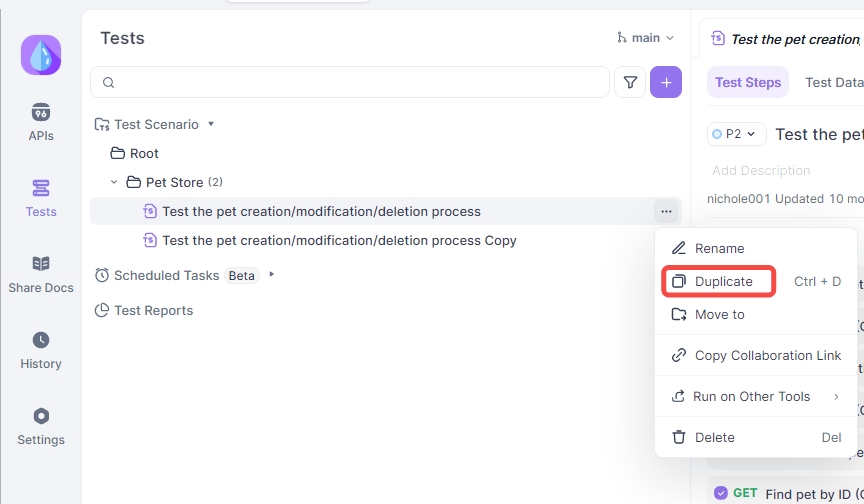Open the main branch dropdown
The image size is (864, 504).
tap(645, 38)
